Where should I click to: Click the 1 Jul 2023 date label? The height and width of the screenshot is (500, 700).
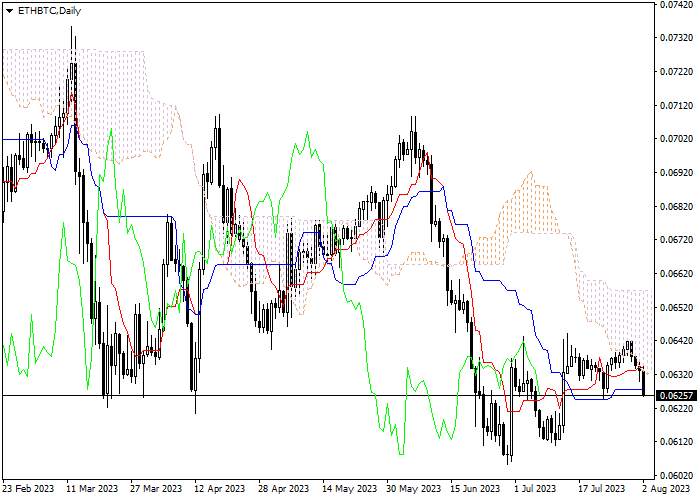coord(535,489)
